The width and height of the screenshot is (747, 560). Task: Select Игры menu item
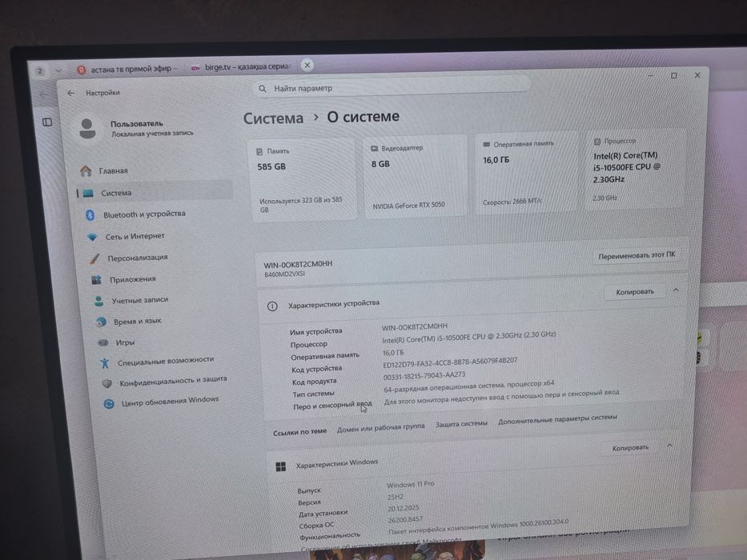click(125, 342)
